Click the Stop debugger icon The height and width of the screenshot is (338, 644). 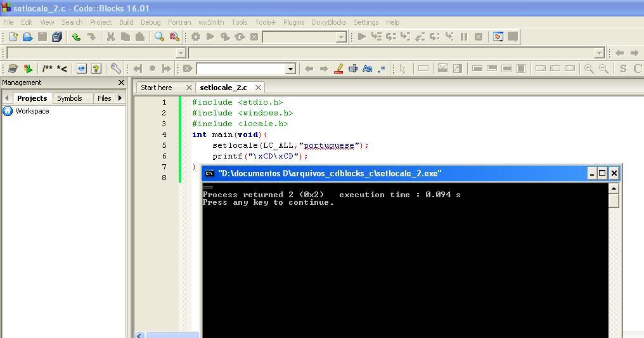479,37
